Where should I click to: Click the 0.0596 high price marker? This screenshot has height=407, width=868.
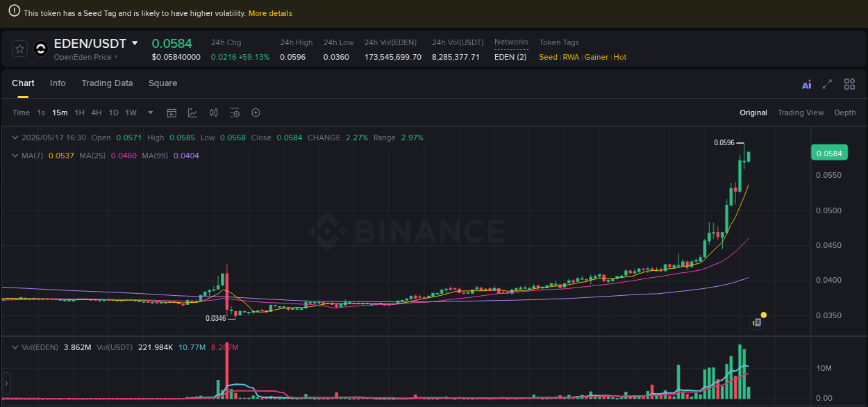724,142
